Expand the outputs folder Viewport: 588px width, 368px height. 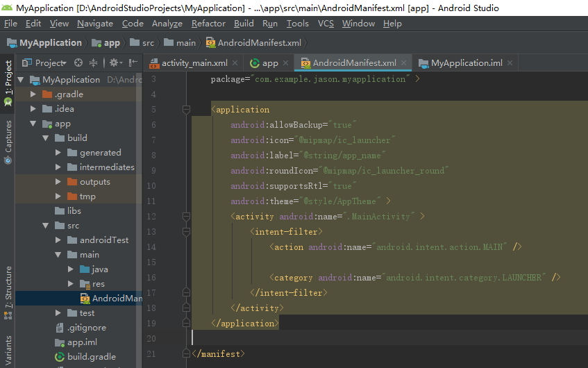click(x=58, y=182)
